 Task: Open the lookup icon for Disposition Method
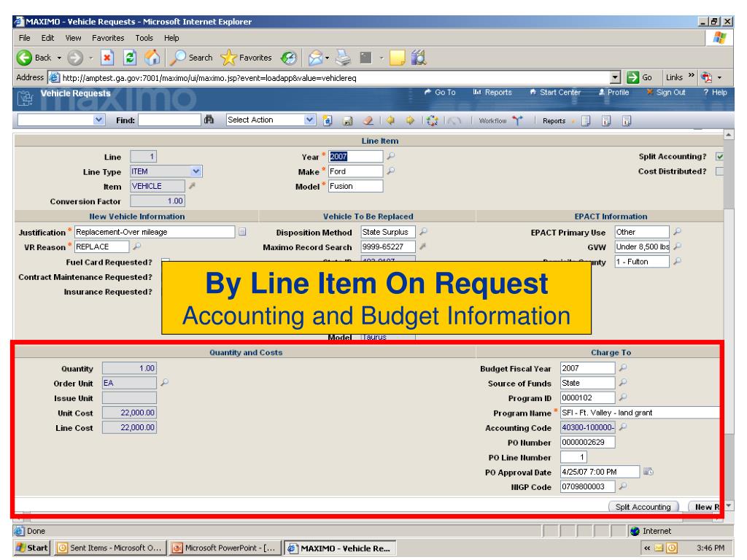(423, 231)
